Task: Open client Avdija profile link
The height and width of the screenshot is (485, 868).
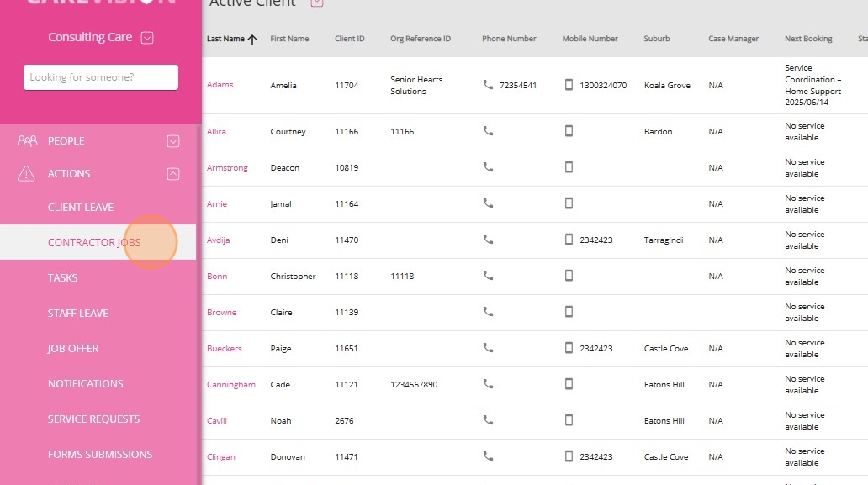Action: coord(218,240)
